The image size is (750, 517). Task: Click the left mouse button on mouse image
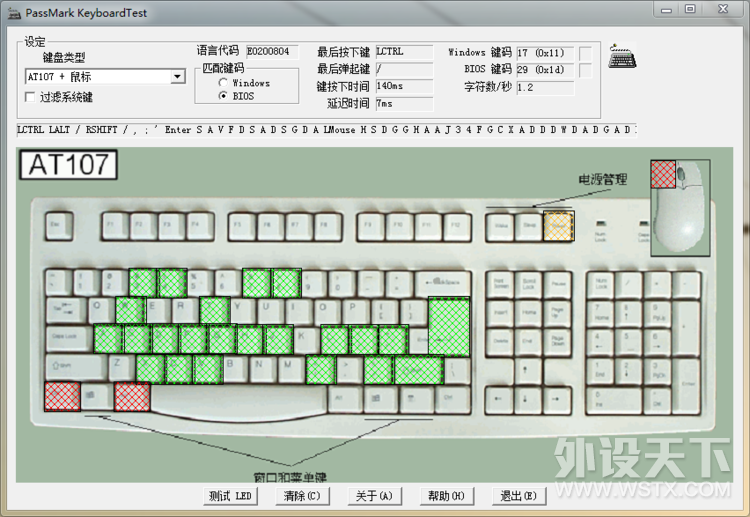click(664, 175)
